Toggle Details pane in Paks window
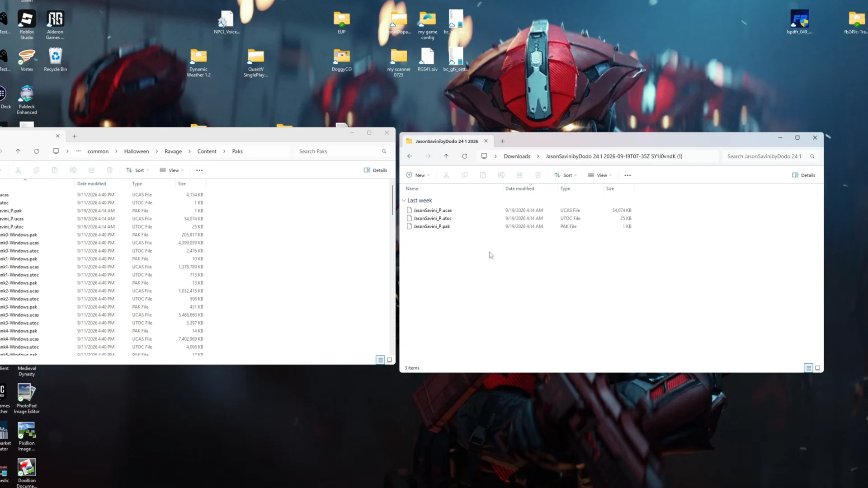868x488 pixels. point(375,170)
